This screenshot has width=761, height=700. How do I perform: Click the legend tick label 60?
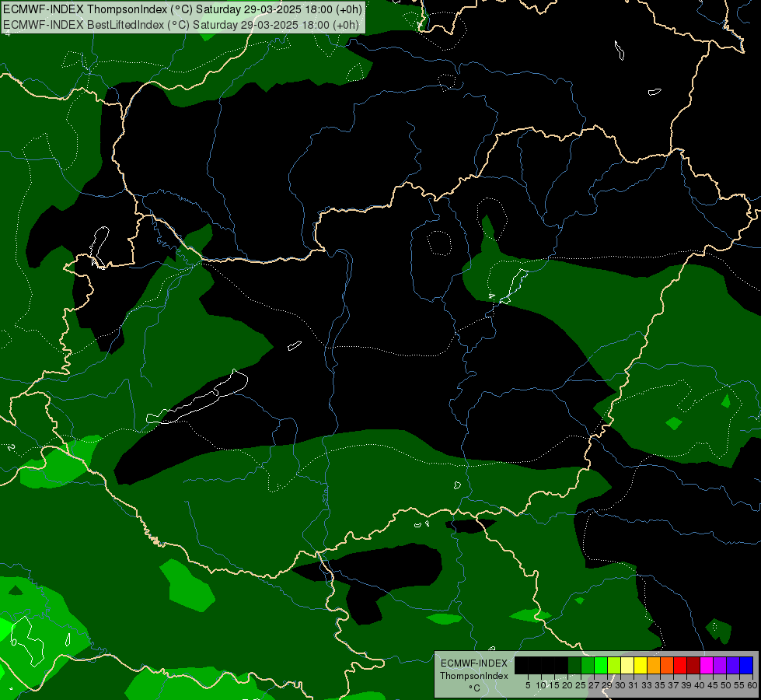point(752,685)
